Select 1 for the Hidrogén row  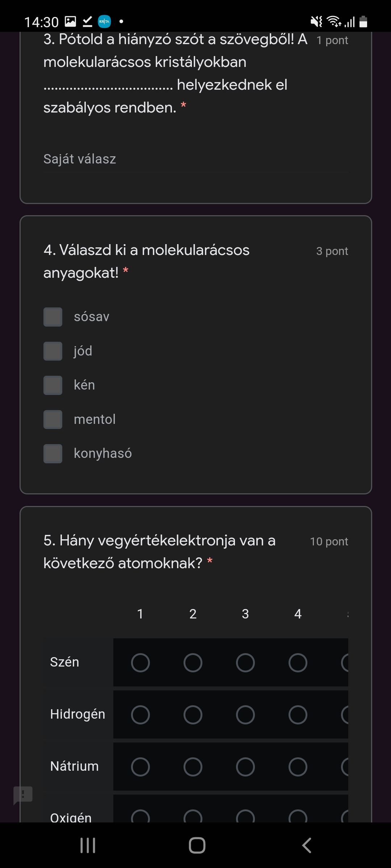(x=140, y=715)
